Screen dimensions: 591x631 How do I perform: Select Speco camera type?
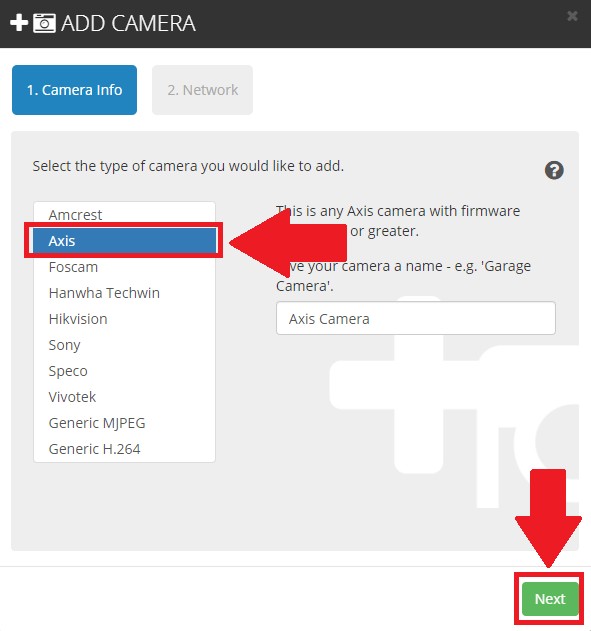pyautogui.click(x=124, y=371)
